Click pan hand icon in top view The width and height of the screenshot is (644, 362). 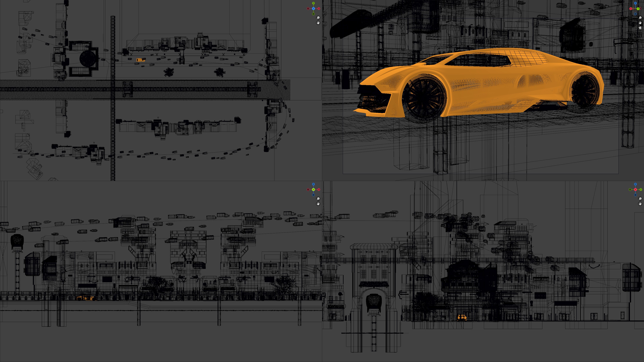pos(318,23)
